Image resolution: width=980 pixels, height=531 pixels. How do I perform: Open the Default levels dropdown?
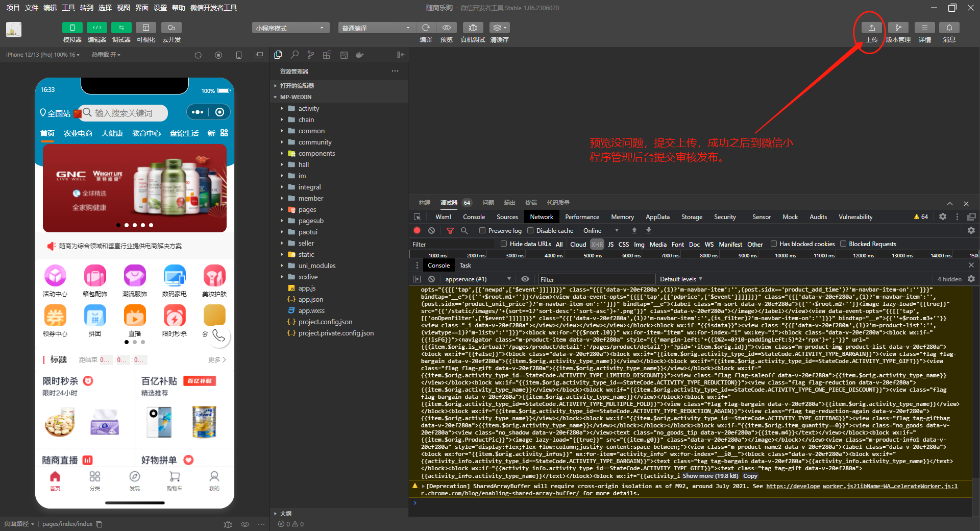click(681, 279)
